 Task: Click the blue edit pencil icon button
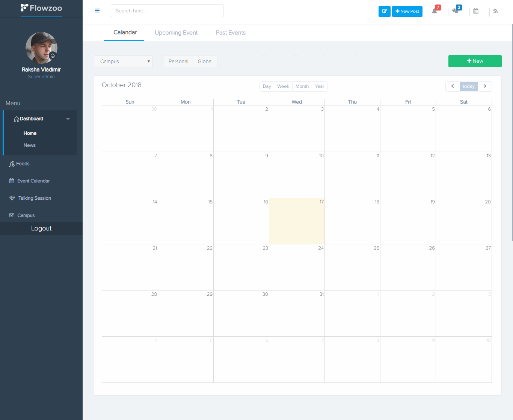click(385, 11)
